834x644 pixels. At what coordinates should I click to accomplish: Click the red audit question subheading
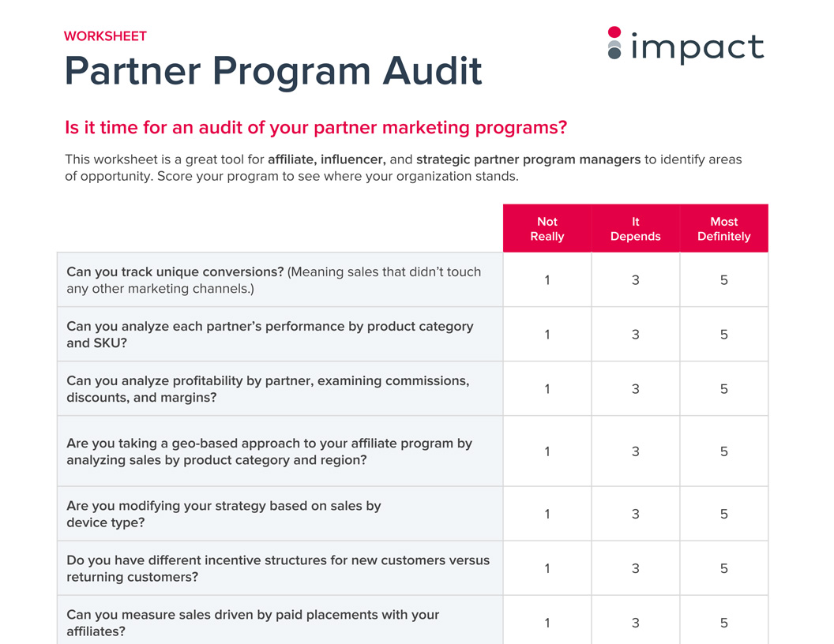point(316,128)
